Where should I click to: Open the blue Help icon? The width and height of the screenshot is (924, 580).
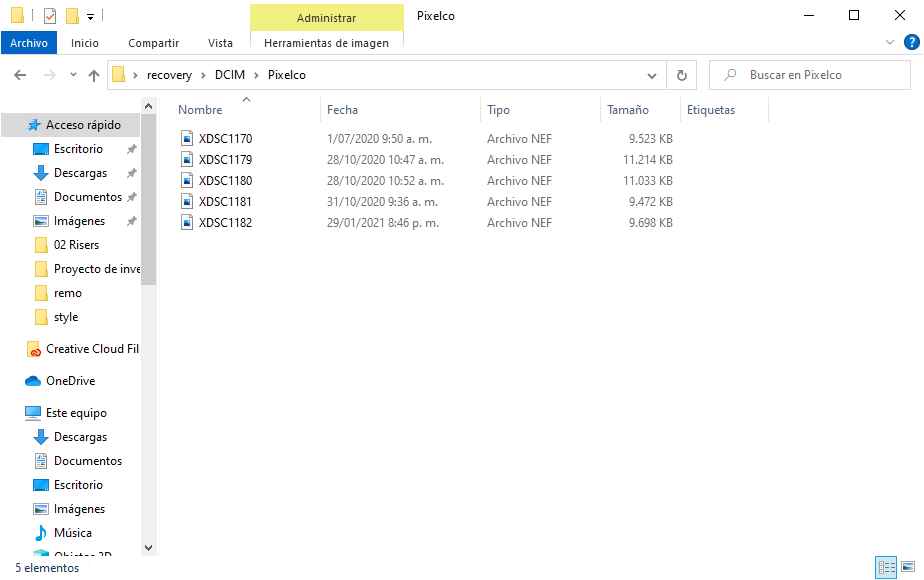tap(911, 42)
